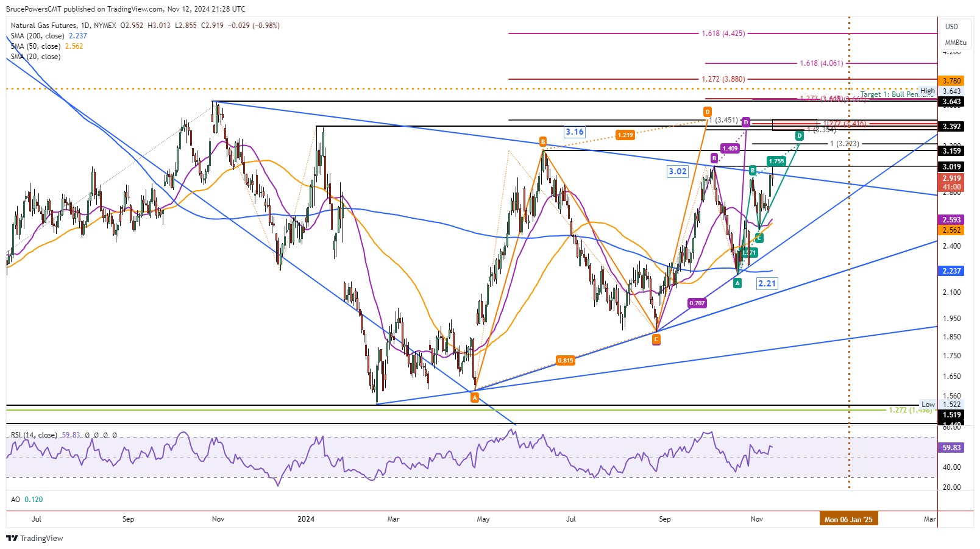Select the green 1.272 (1.498) label
Screen dimensions: 980x549
coord(911,410)
